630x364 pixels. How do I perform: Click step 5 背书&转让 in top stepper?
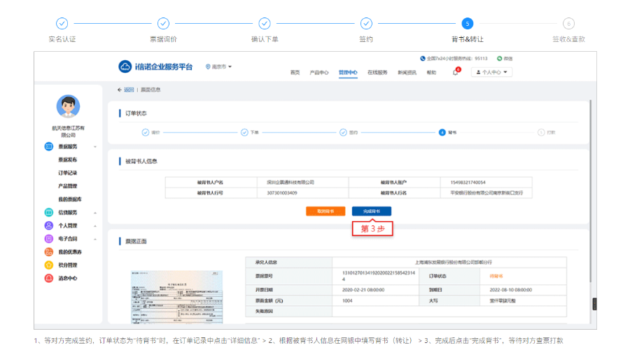[x=467, y=24]
